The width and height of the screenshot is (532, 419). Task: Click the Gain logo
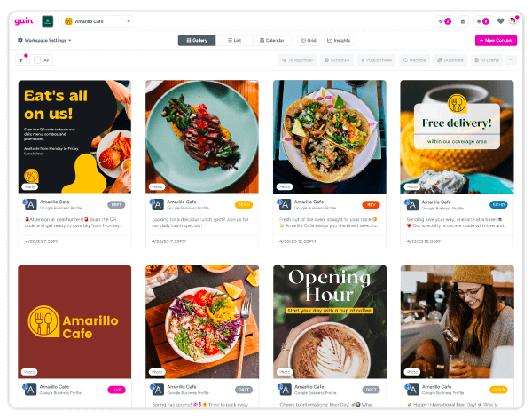[x=24, y=21]
